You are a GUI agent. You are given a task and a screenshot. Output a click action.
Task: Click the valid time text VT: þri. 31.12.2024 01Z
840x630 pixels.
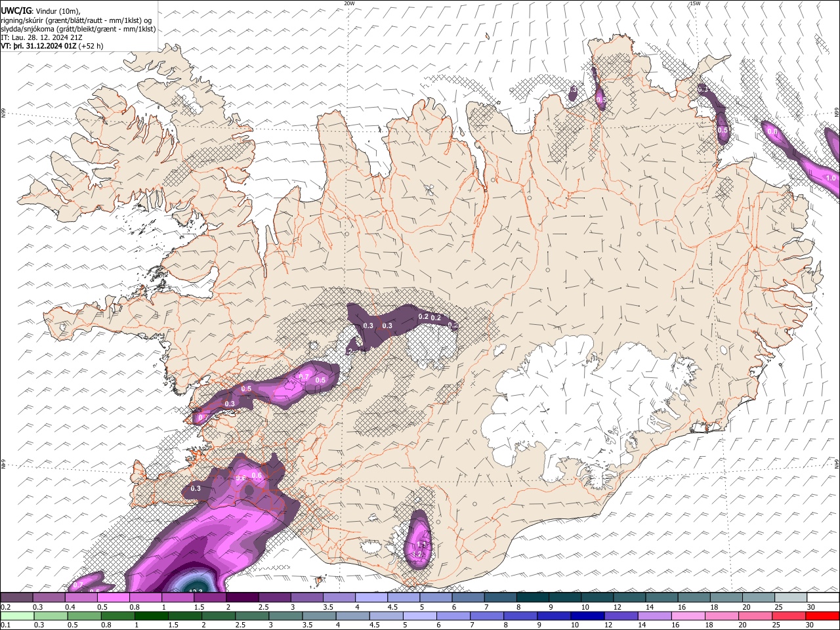coord(38,46)
